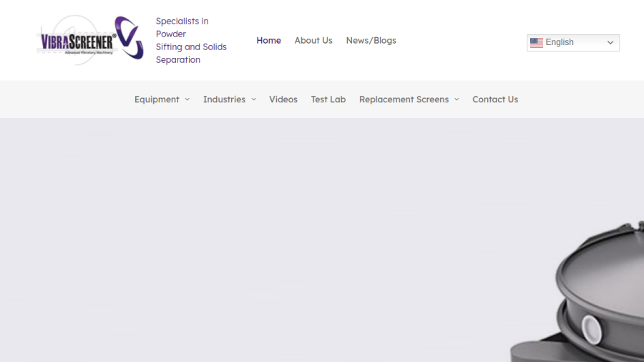Screen dimensions: 644x362
Task: Expand the Equipment chevron arrow
Action: pyautogui.click(x=187, y=99)
